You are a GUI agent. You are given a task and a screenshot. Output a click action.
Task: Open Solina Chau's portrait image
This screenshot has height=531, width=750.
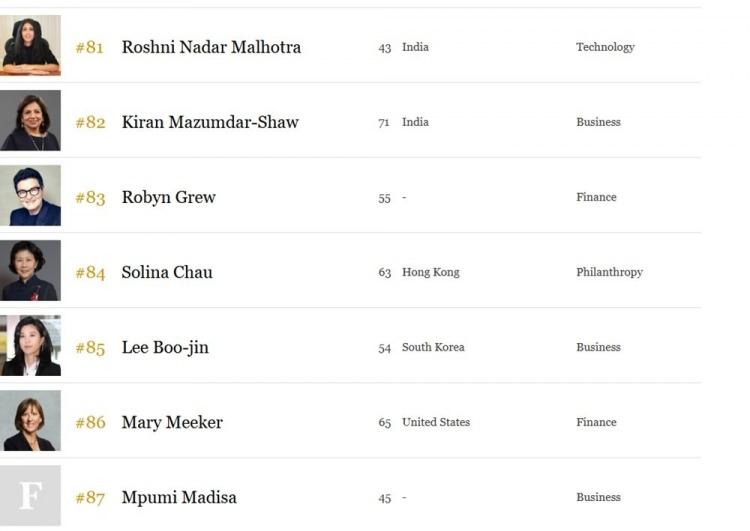point(30,271)
